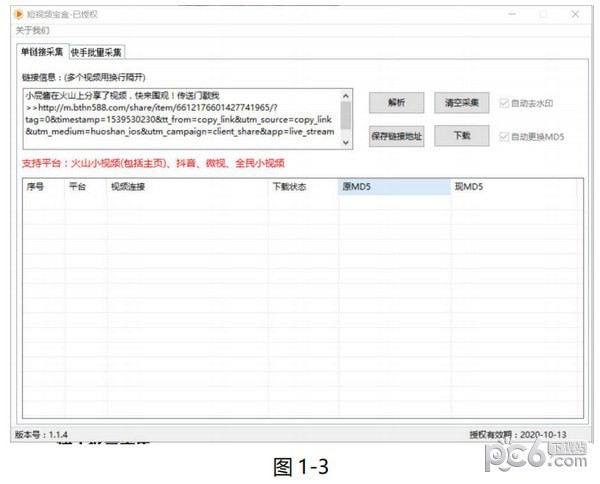Click the 现MD5 column header
The width and height of the screenshot is (600, 484).
point(514,187)
